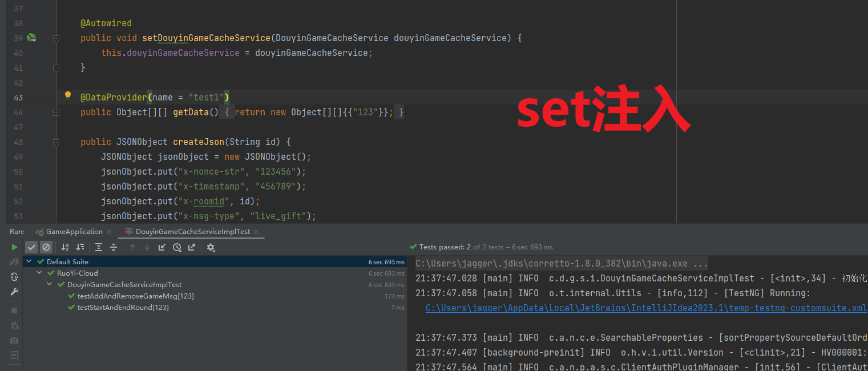Screen dimensions: 868x371
Task: Click the "live_gift" string
Action: pos(281,216)
